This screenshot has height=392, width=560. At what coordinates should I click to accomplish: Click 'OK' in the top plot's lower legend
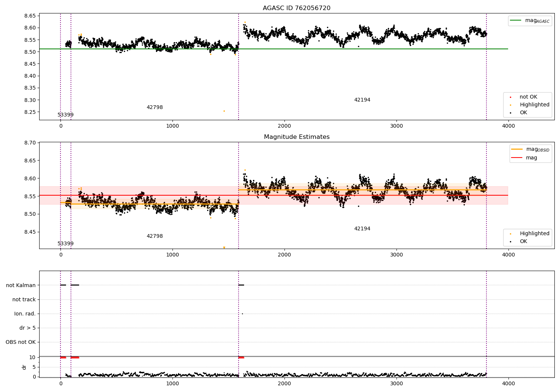(523, 112)
